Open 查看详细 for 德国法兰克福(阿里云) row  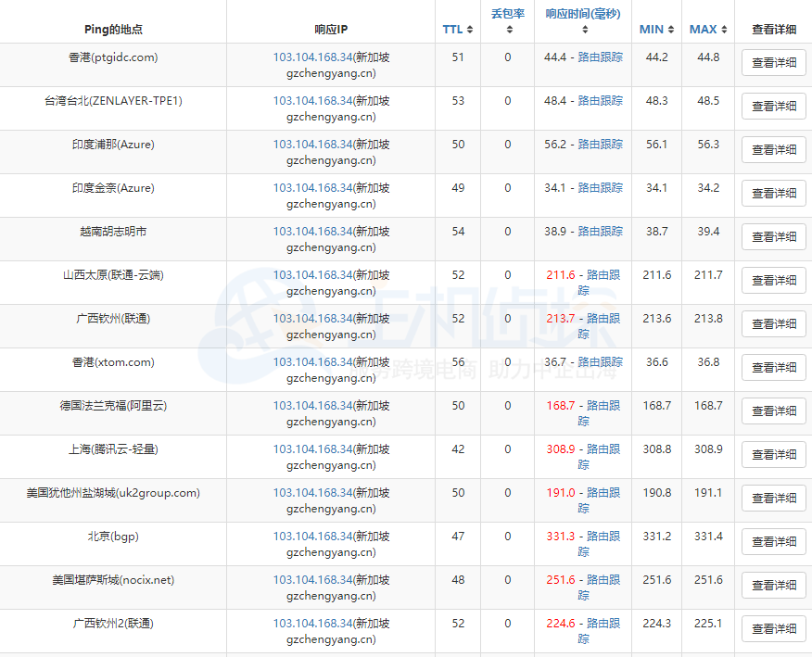774,411
